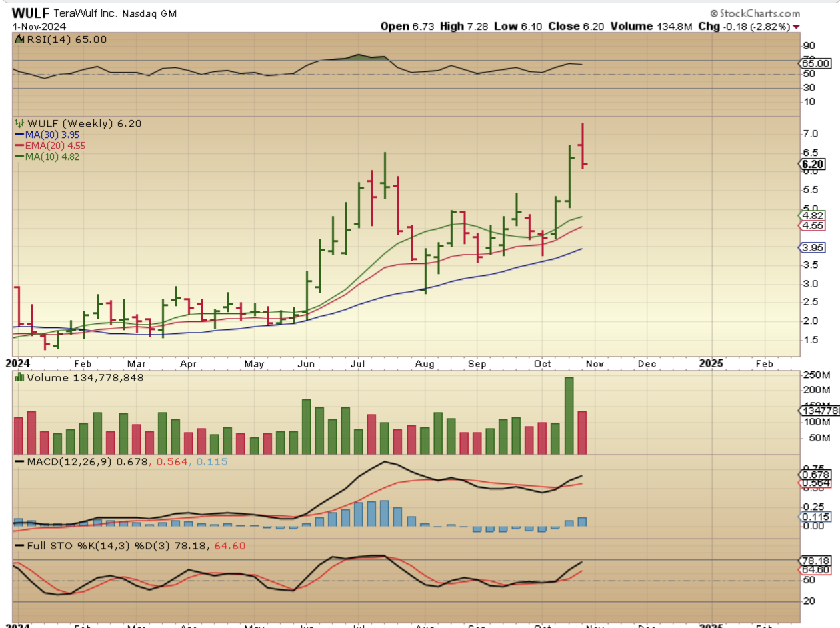Click the 4.55 red axis value tag
The width and height of the screenshot is (840, 628).
coord(813,226)
